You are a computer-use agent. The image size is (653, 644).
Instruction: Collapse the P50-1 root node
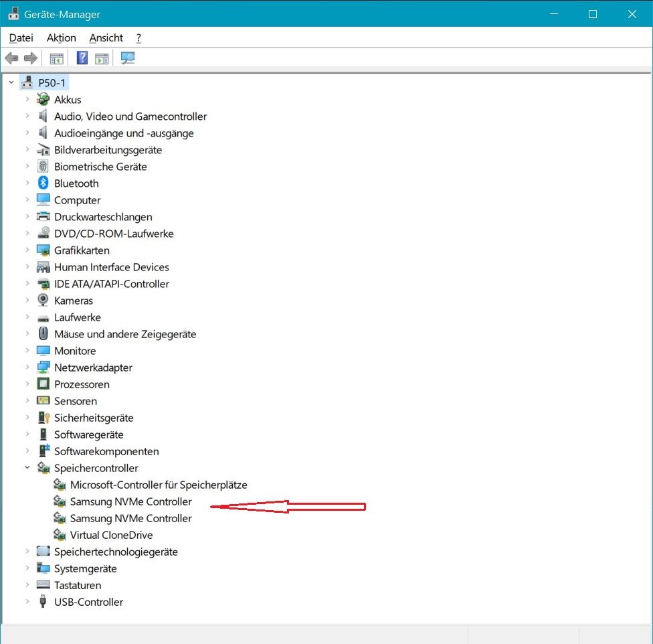pyautogui.click(x=11, y=82)
